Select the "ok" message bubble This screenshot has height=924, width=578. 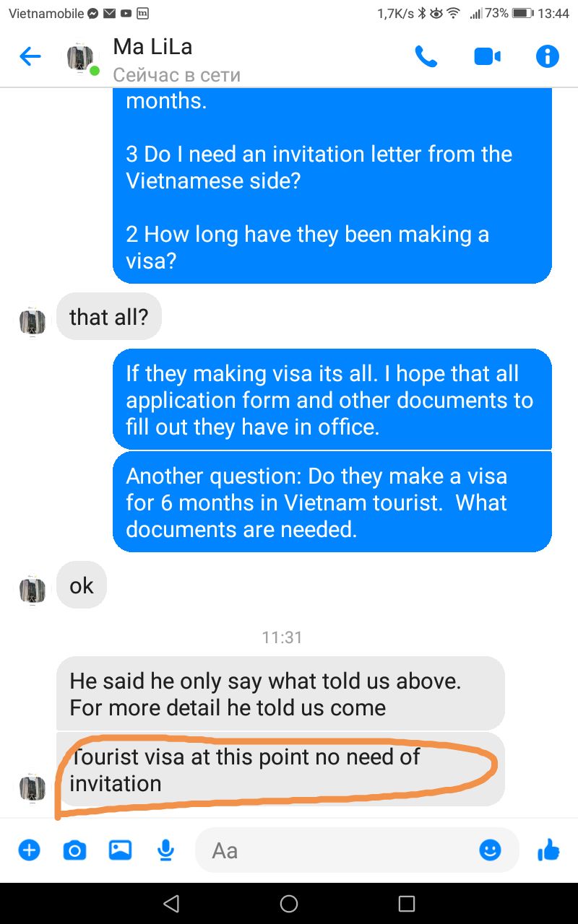82,585
